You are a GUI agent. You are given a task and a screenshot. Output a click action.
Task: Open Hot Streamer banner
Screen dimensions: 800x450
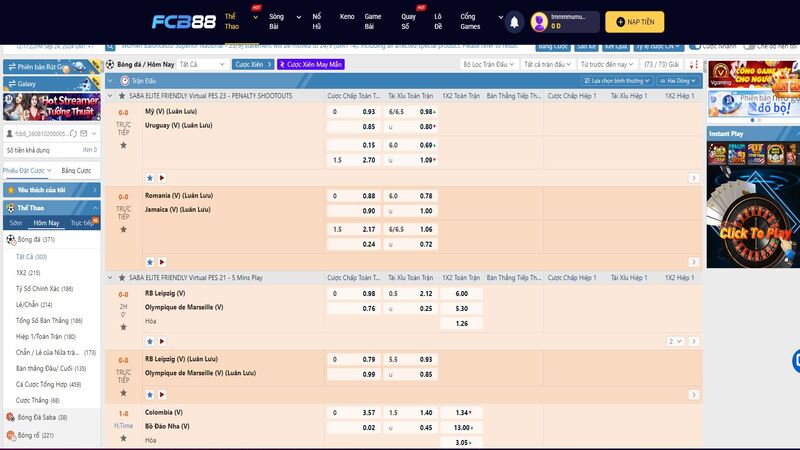52,107
